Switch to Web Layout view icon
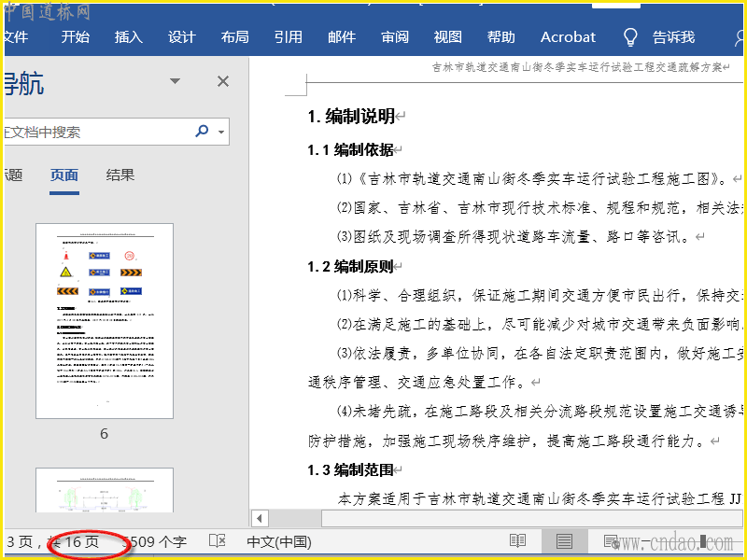The width and height of the screenshot is (747, 560). (x=612, y=541)
